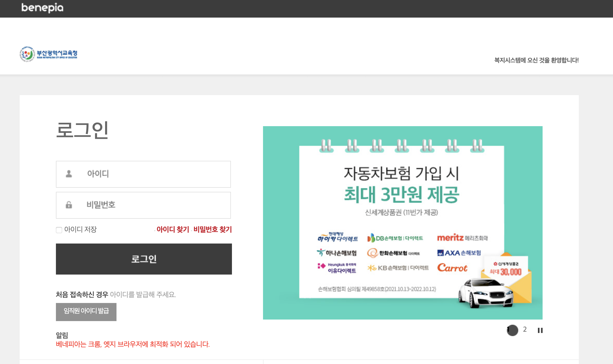Image resolution: width=613 pixels, height=364 pixels.
Task: Click the 아이디 input field
Action: (155, 174)
